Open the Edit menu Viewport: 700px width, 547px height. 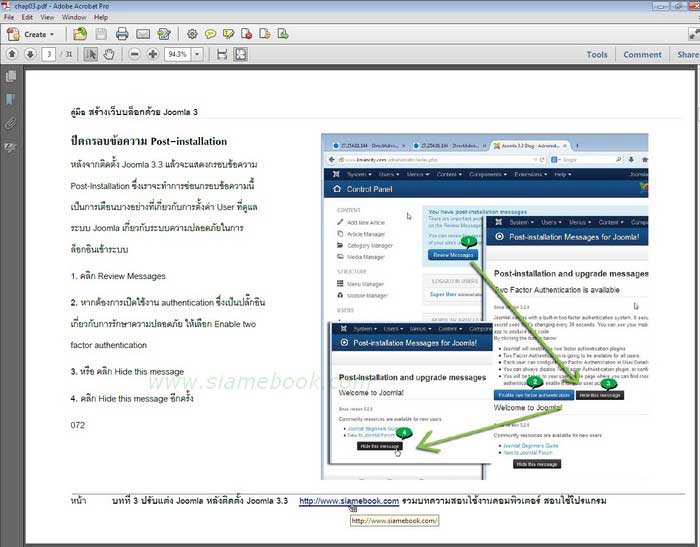[x=27, y=17]
